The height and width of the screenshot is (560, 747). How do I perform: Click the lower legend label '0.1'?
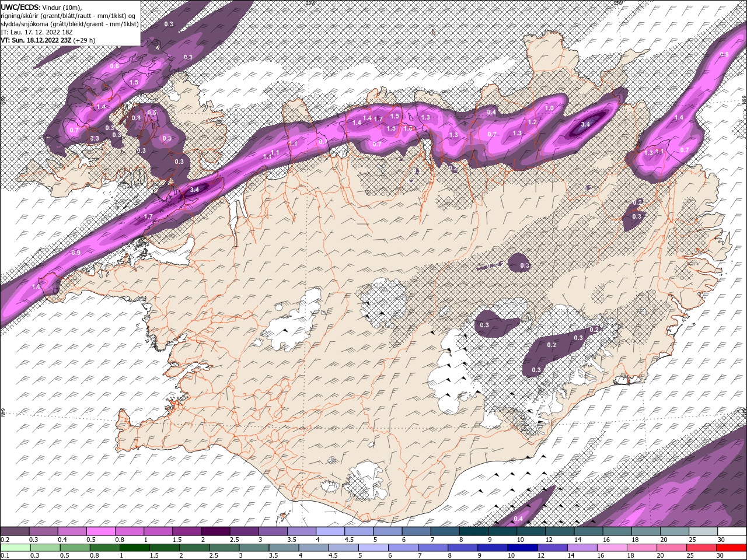[x=5, y=556]
